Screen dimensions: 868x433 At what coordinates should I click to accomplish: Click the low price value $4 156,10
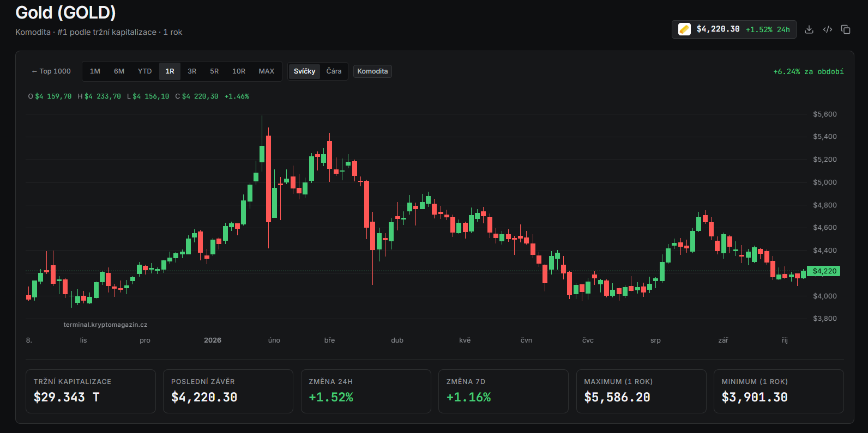151,96
